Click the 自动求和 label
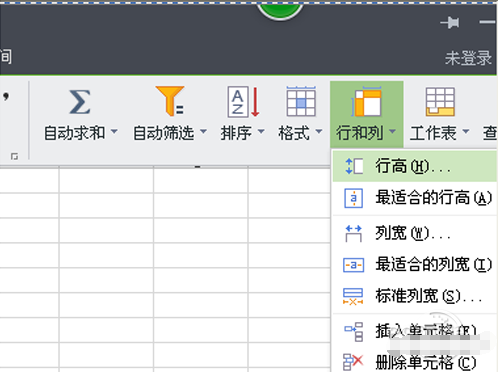 (x=75, y=133)
